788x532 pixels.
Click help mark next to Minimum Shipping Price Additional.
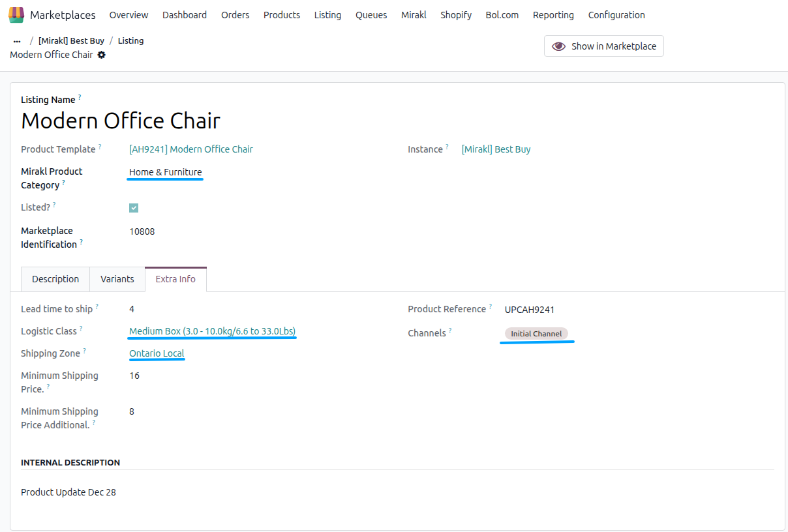tap(94, 422)
